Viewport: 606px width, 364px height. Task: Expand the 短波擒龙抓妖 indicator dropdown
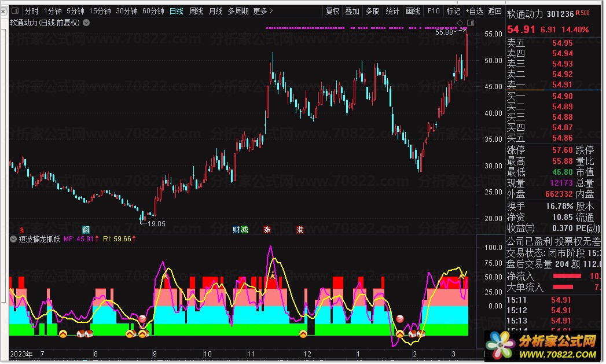coord(13,239)
